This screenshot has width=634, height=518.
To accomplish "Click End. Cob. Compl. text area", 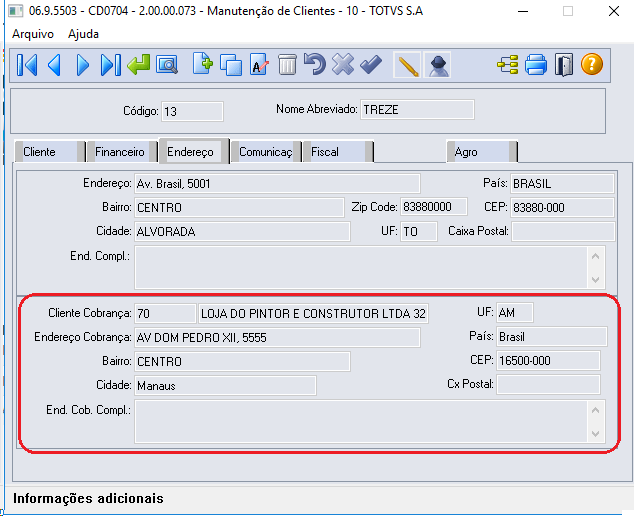I will (361, 421).
